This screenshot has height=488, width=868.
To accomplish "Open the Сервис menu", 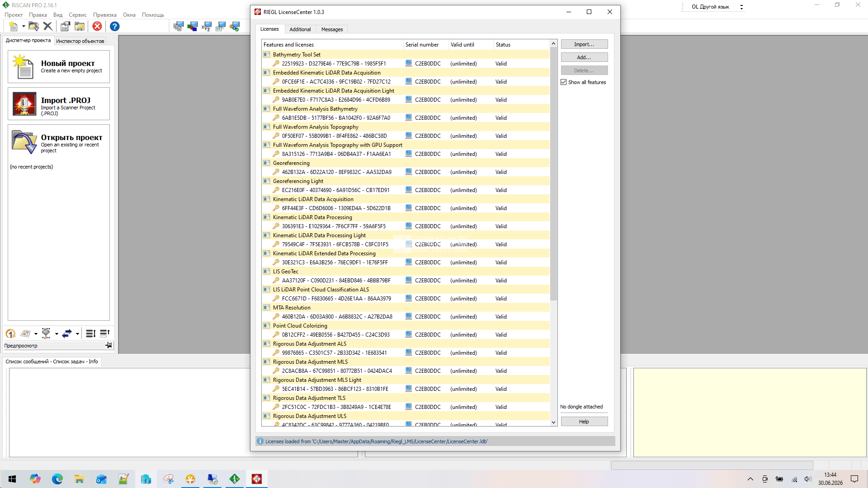I will (x=78, y=15).
